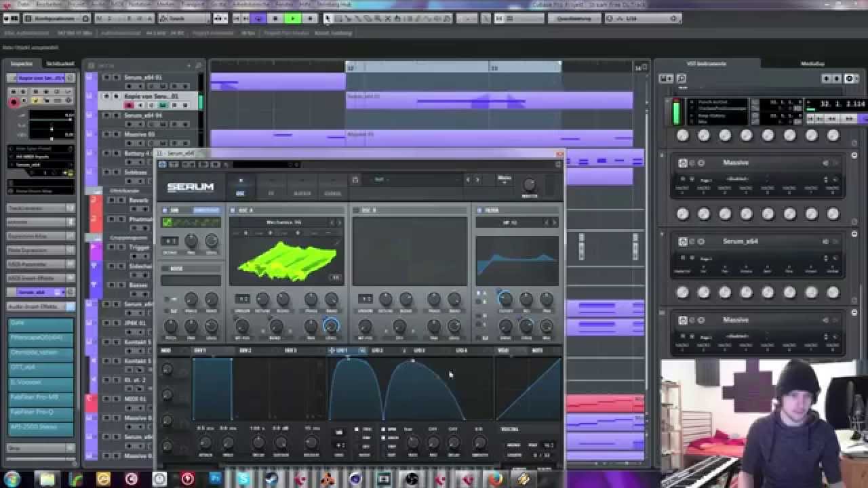Expand Note Expression inspector section
The image size is (868, 488).
[41, 250]
